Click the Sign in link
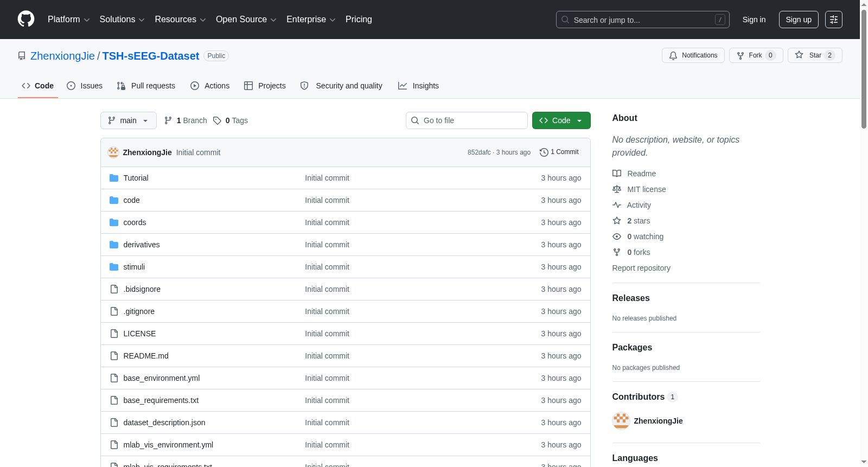The image size is (868, 467). 754,20
